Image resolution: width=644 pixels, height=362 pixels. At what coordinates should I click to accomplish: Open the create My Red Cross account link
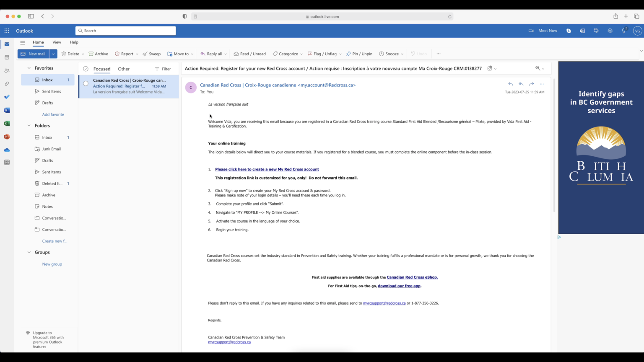(x=267, y=169)
